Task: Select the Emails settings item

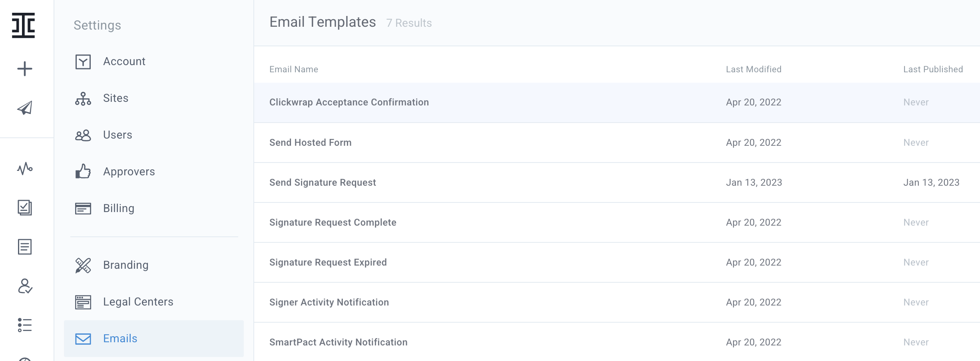Action: tap(154, 339)
